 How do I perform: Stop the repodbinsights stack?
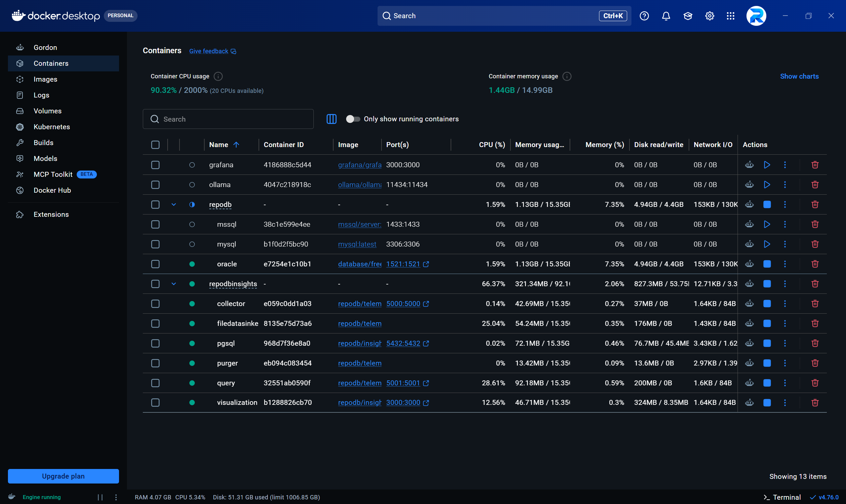[x=767, y=284]
